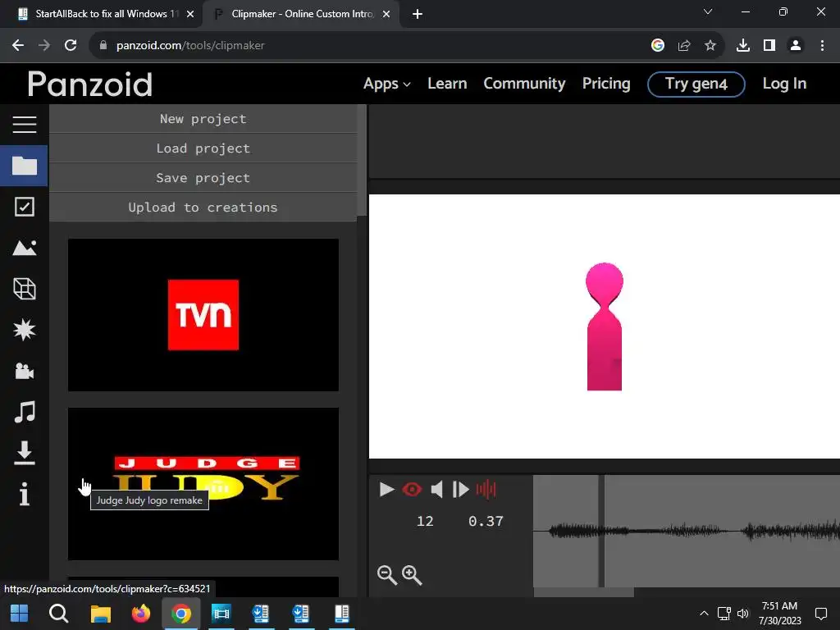Reload the page
Screen dimensions: 840x630
[x=71, y=46]
